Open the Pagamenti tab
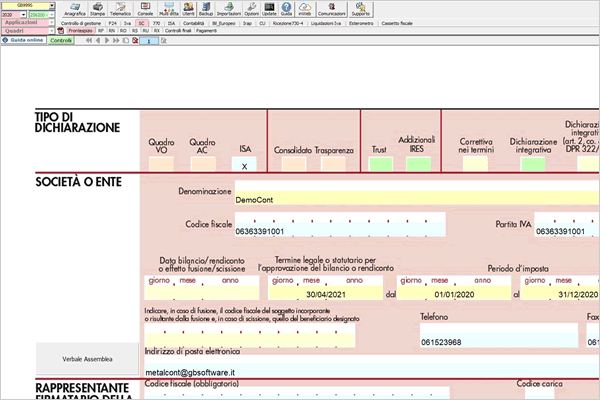600x400 pixels. [x=206, y=31]
